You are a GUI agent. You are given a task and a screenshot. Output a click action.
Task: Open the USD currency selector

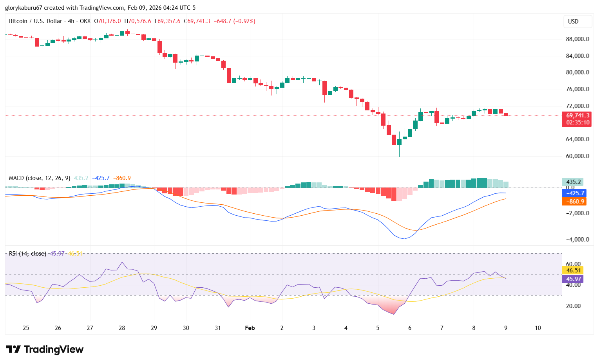[573, 22]
